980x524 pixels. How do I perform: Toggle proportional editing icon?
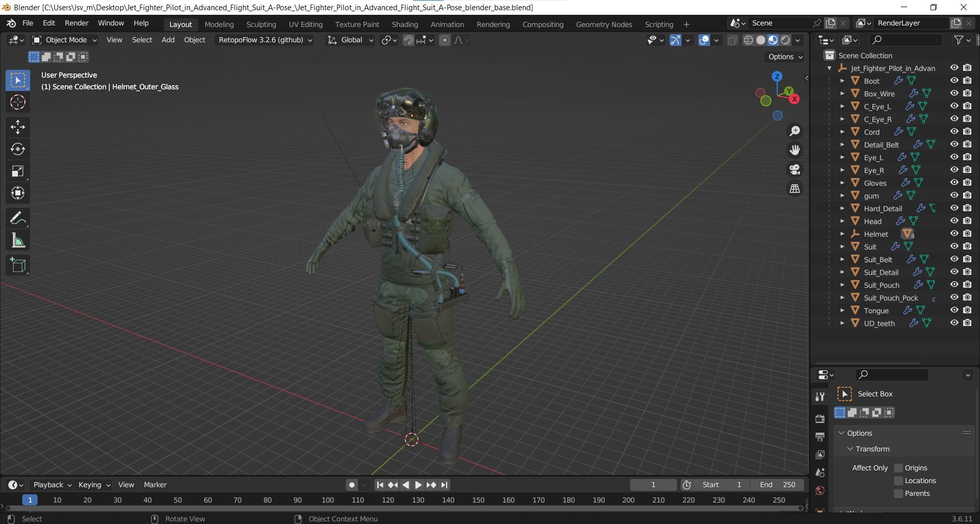pos(445,40)
